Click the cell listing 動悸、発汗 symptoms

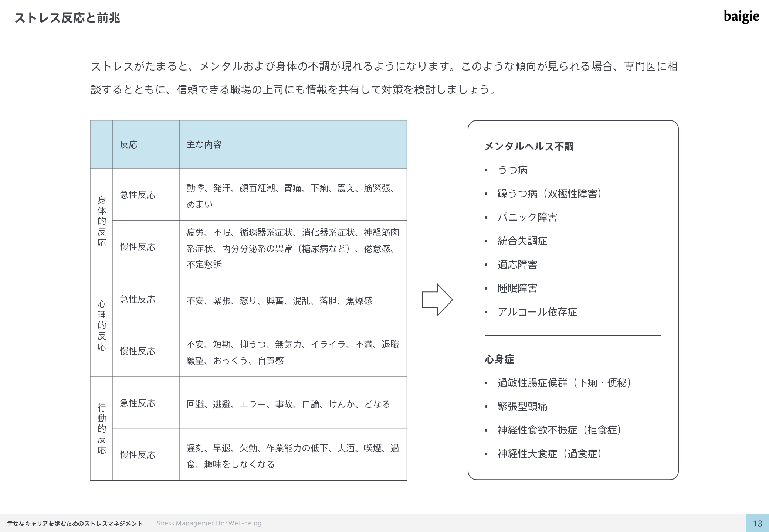pyautogui.click(x=292, y=196)
